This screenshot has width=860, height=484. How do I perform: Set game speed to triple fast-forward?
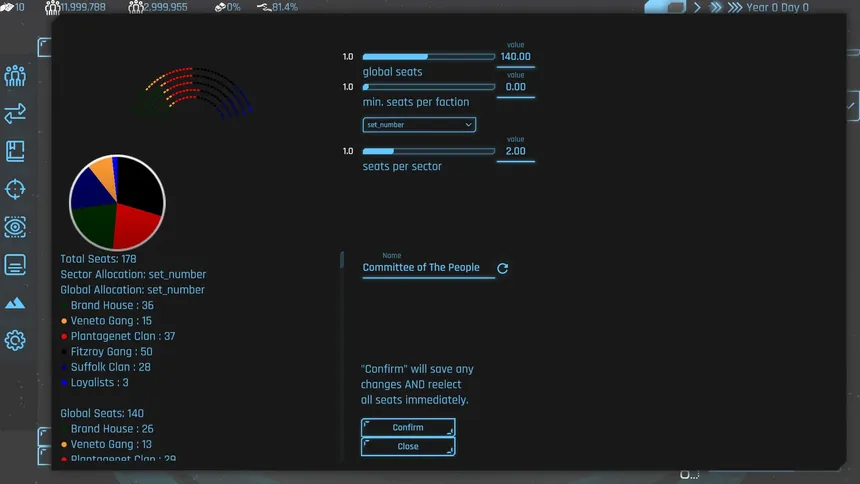[x=735, y=7]
